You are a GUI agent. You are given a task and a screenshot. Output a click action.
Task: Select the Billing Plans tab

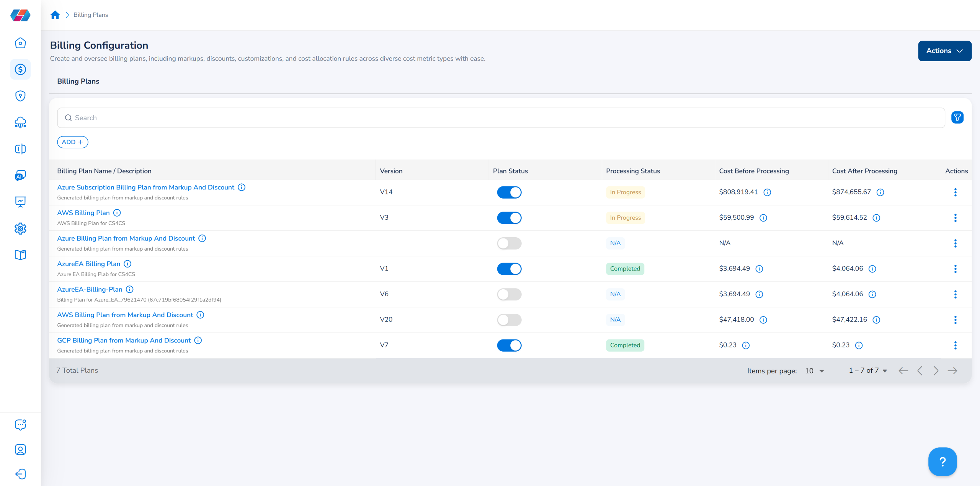click(x=78, y=81)
